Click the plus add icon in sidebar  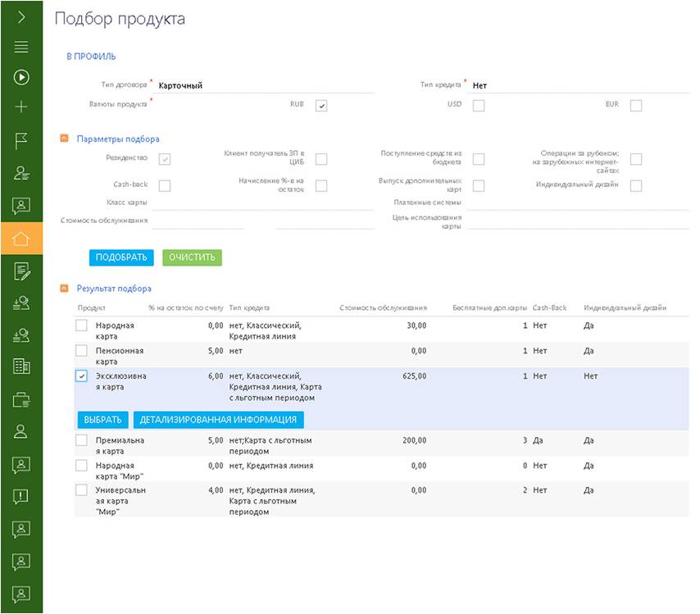point(21,107)
